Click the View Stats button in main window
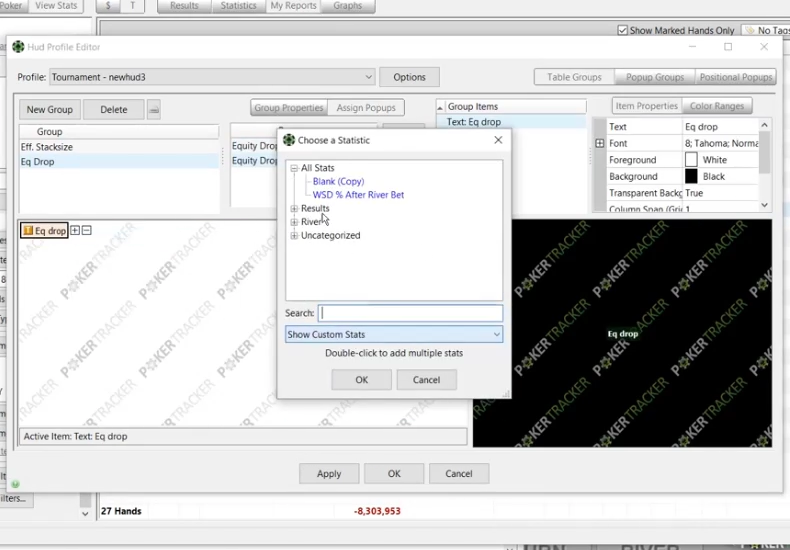The image size is (790, 550). tap(56, 6)
